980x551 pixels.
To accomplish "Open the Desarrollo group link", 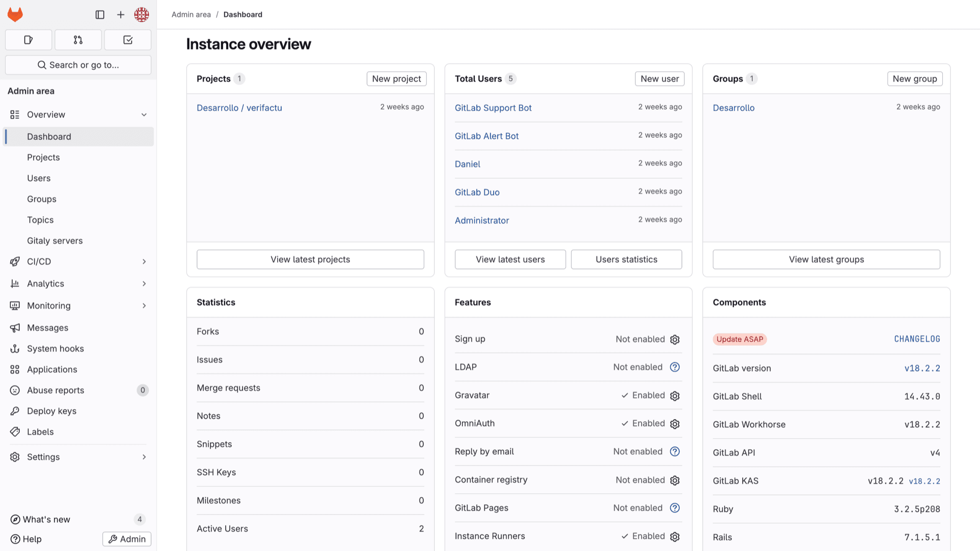I will (733, 108).
